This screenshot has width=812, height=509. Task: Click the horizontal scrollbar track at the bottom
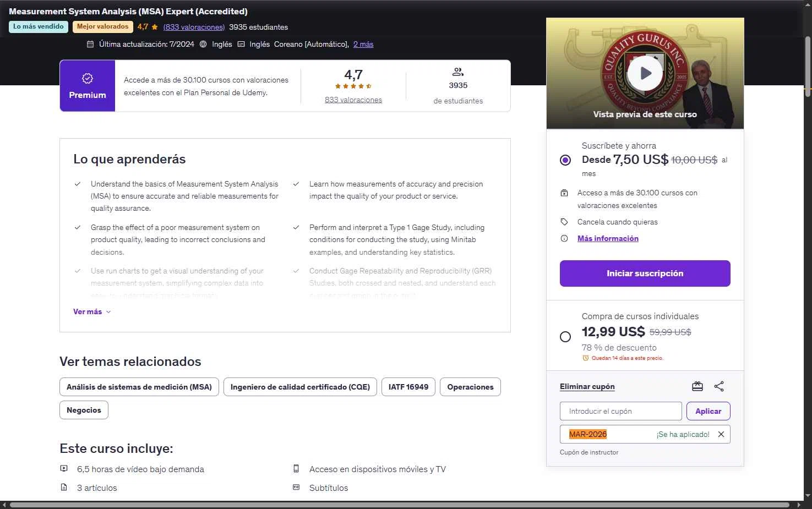click(400, 505)
